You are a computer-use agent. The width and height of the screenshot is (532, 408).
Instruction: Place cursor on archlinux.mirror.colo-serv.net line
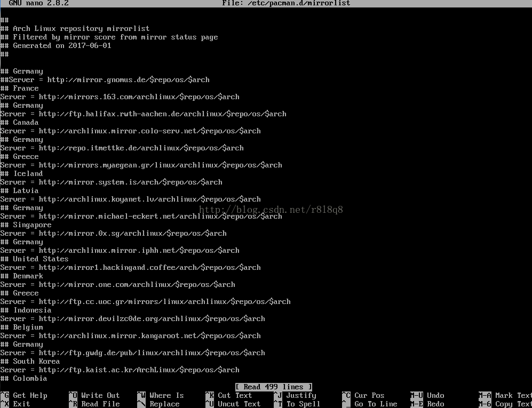pyautogui.click(x=130, y=131)
